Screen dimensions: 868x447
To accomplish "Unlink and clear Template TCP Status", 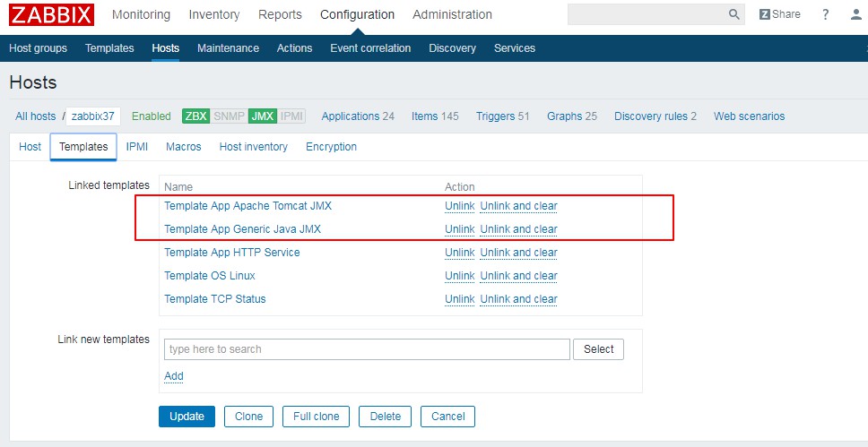I will point(518,299).
